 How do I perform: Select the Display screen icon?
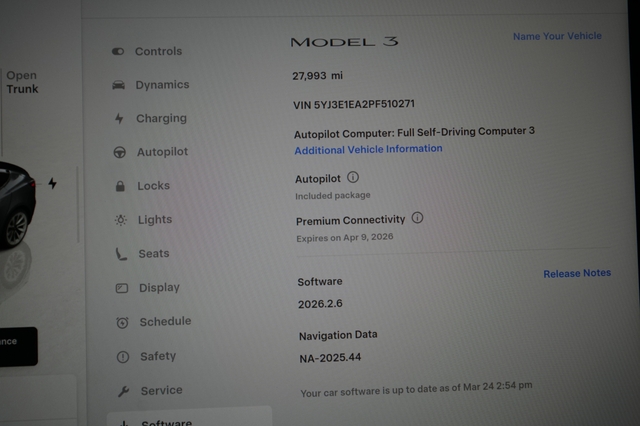(122, 288)
